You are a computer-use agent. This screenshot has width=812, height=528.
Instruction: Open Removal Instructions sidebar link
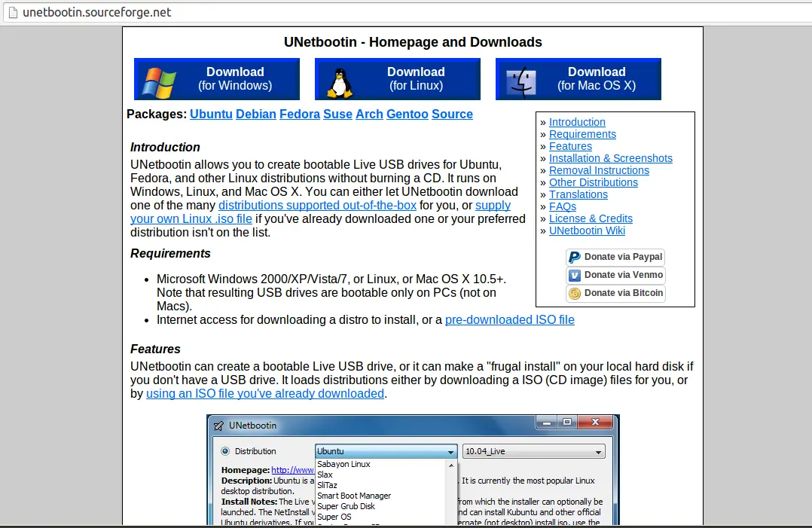click(x=599, y=170)
